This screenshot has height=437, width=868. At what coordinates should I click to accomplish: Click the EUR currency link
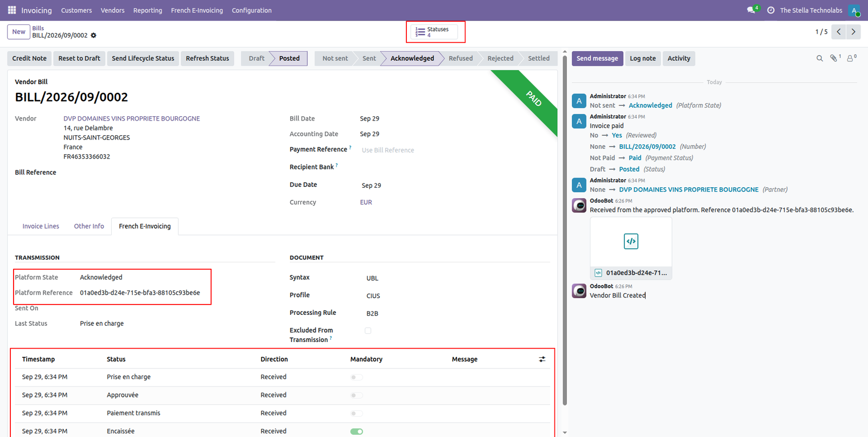(x=366, y=202)
